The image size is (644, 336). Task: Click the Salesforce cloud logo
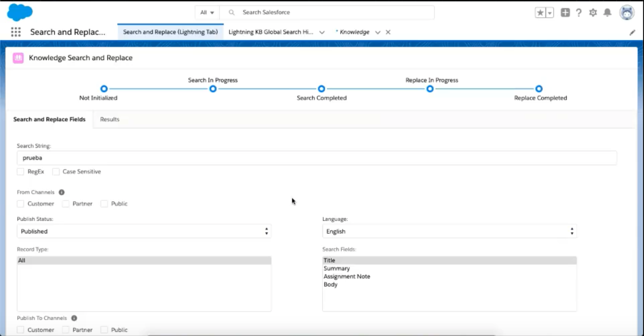point(20,12)
